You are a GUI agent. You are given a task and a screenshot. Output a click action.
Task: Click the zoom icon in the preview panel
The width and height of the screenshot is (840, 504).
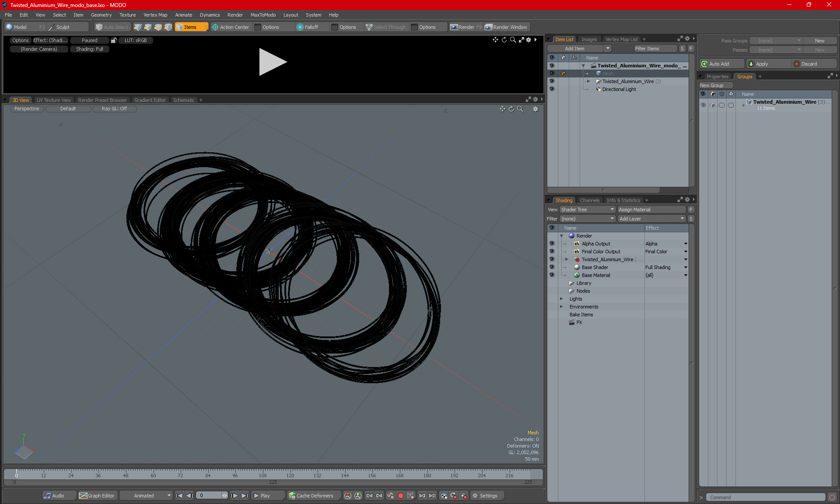(513, 40)
